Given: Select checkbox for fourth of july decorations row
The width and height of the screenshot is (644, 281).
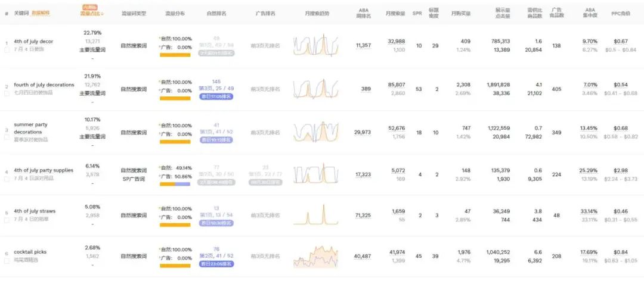Looking at the screenshot, I should (7, 92).
